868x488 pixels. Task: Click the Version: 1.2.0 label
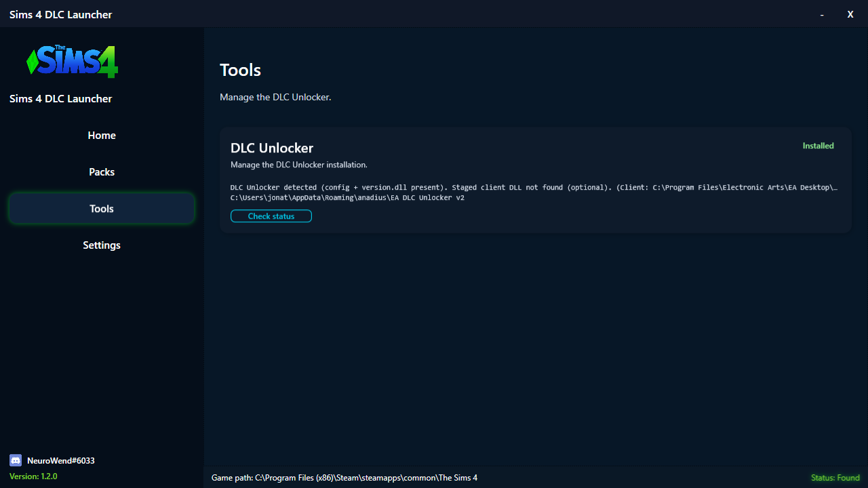point(33,476)
